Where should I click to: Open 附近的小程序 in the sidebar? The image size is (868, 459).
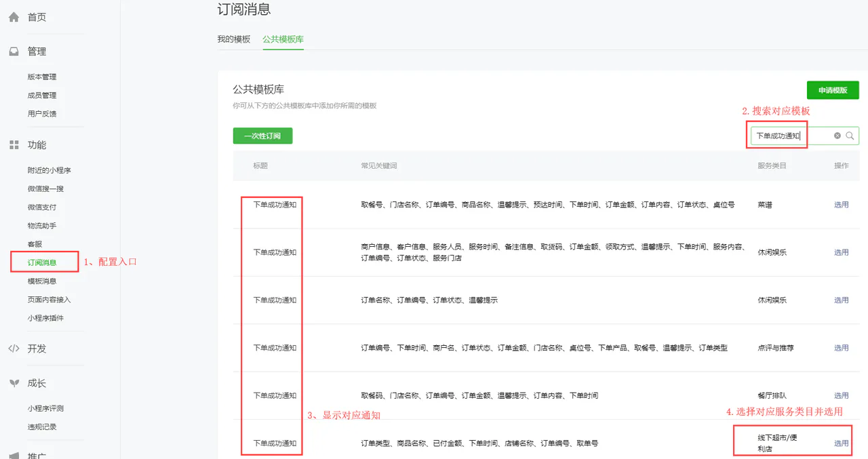coord(50,170)
